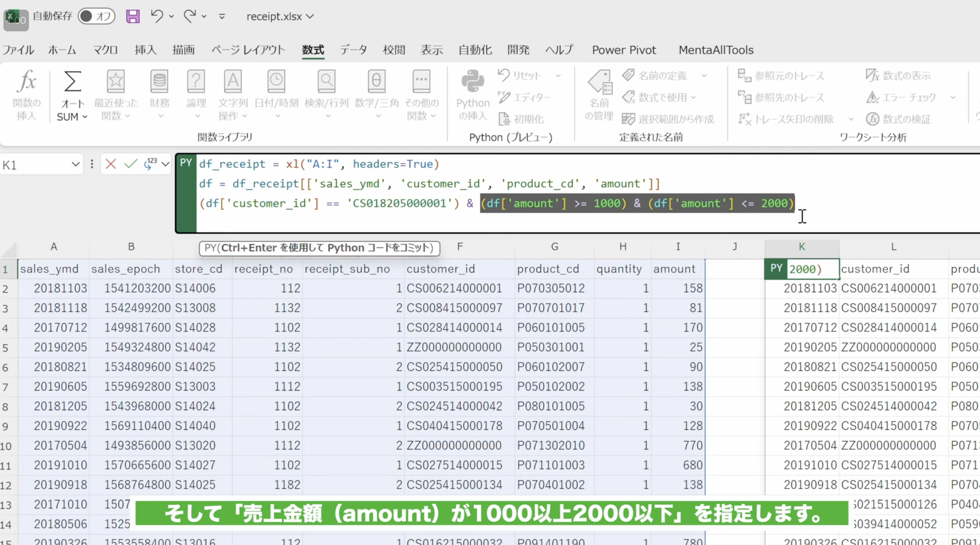Click the Name Box showing K1

coord(35,165)
